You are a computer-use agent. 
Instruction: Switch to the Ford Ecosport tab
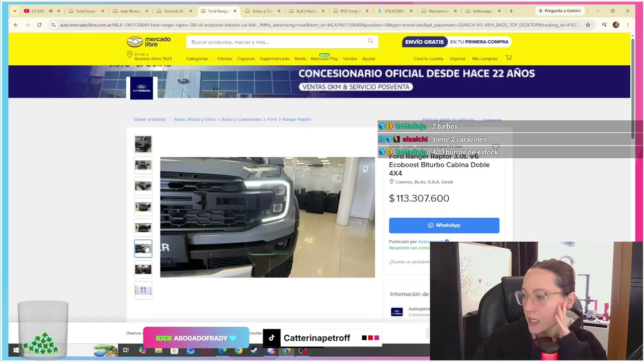(x=86, y=11)
